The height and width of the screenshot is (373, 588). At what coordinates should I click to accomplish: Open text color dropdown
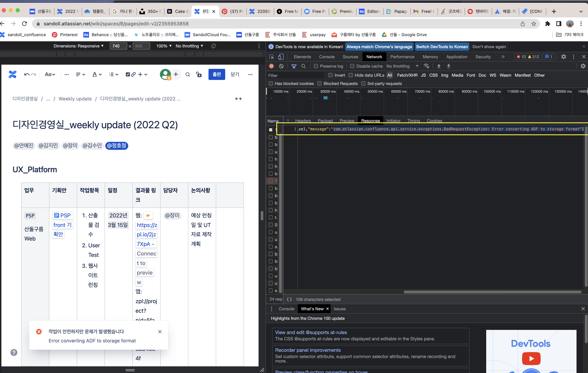97,75
